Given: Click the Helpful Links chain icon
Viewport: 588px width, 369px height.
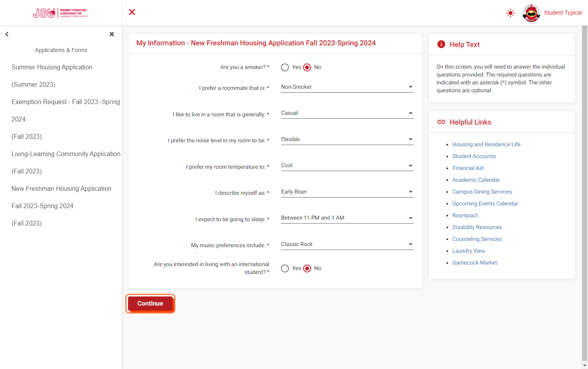Looking at the screenshot, I should (x=441, y=122).
